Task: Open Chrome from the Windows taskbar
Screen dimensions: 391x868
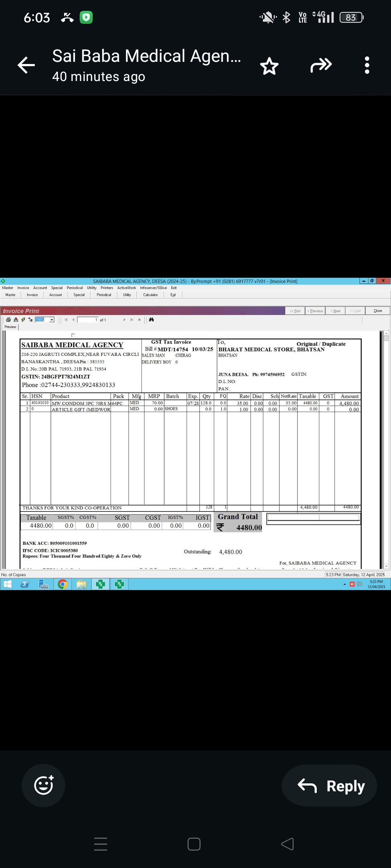Action: point(63,584)
